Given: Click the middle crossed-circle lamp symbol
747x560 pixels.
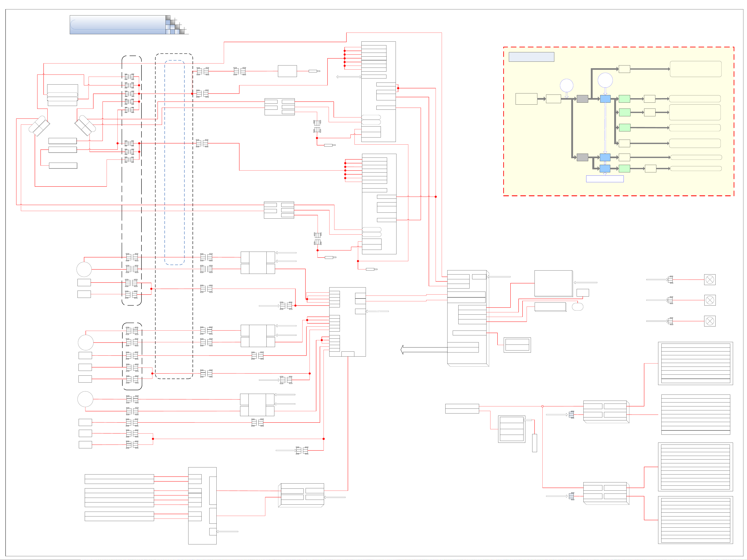Looking at the screenshot, I should (709, 300).
